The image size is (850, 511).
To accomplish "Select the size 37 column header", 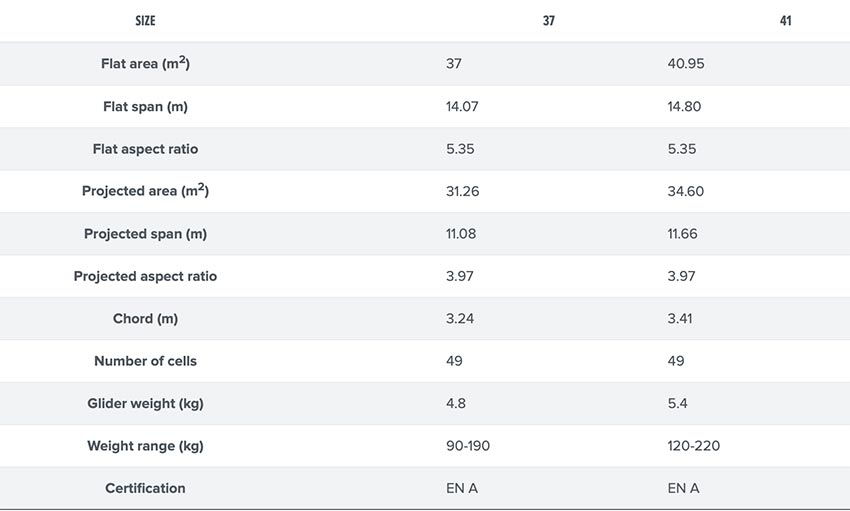I will click(549, 21).
